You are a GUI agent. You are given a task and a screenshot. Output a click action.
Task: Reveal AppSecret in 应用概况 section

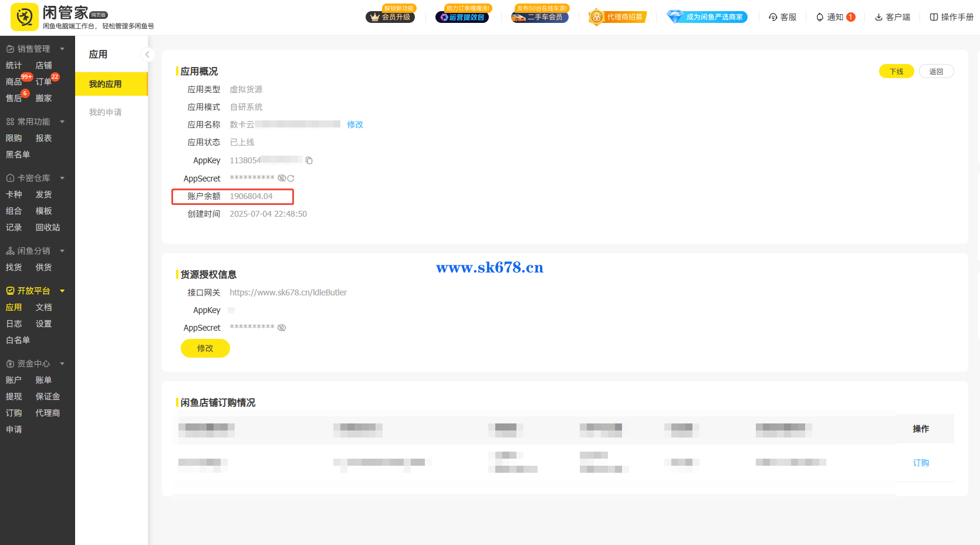click(x=282, y=179)
